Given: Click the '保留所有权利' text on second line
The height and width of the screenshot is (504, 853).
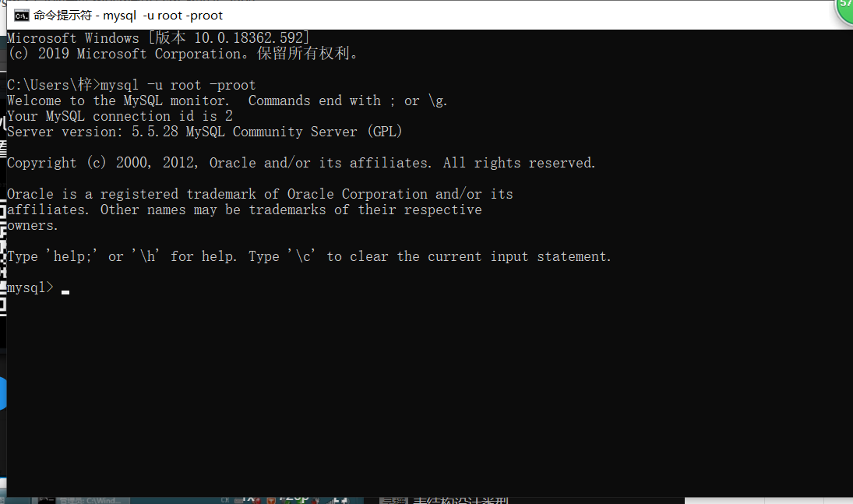Looking at the screenshot, I should tap(308, 54).
